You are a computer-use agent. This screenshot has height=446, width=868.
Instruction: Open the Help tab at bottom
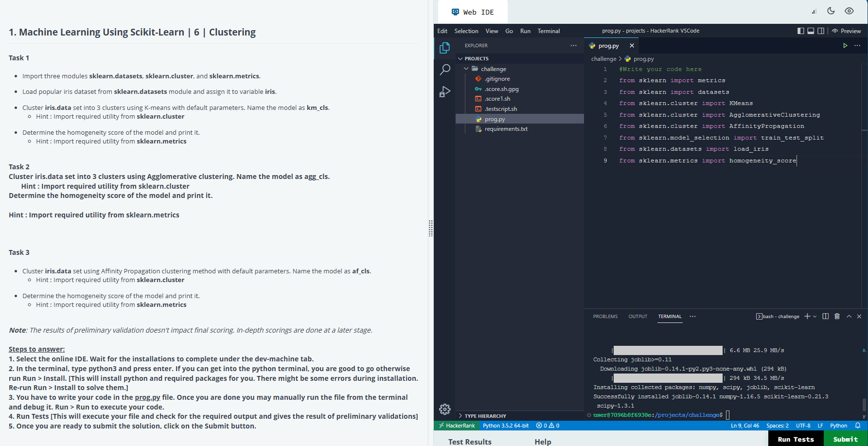coord(543,441)
